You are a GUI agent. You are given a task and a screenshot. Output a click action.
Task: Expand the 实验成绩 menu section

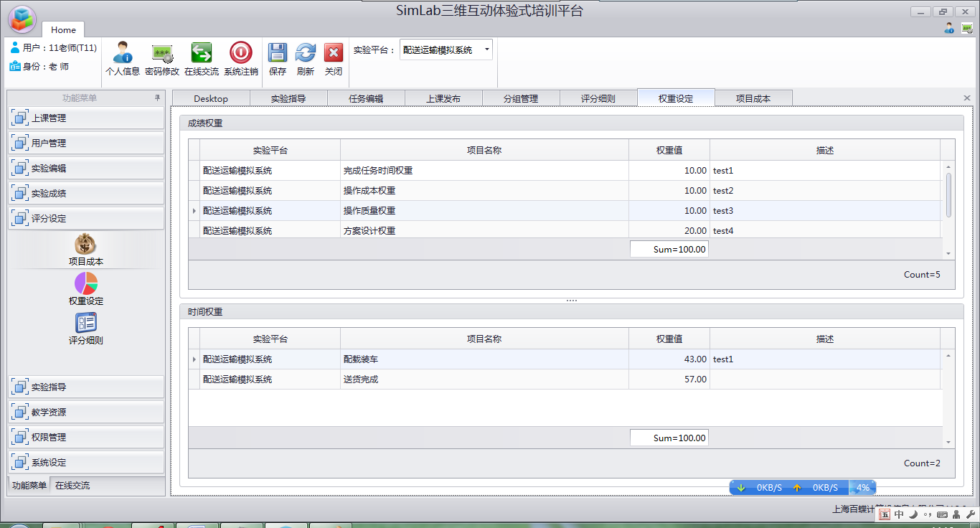coord(86,194)
